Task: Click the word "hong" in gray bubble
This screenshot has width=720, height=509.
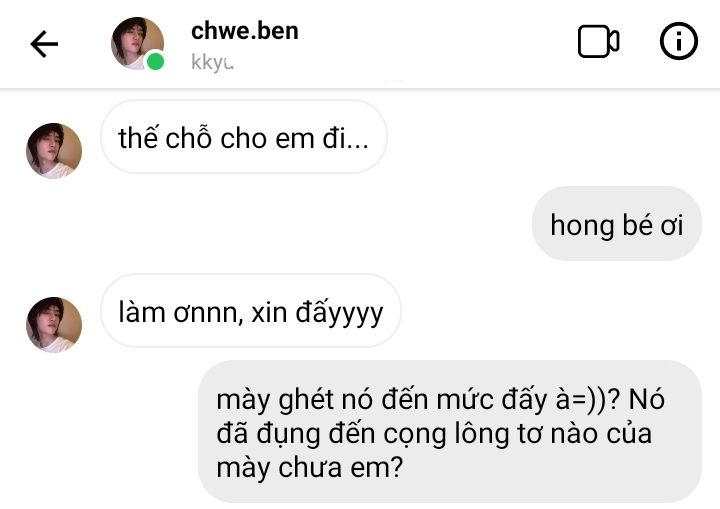Action: click(x=582, y=225)
